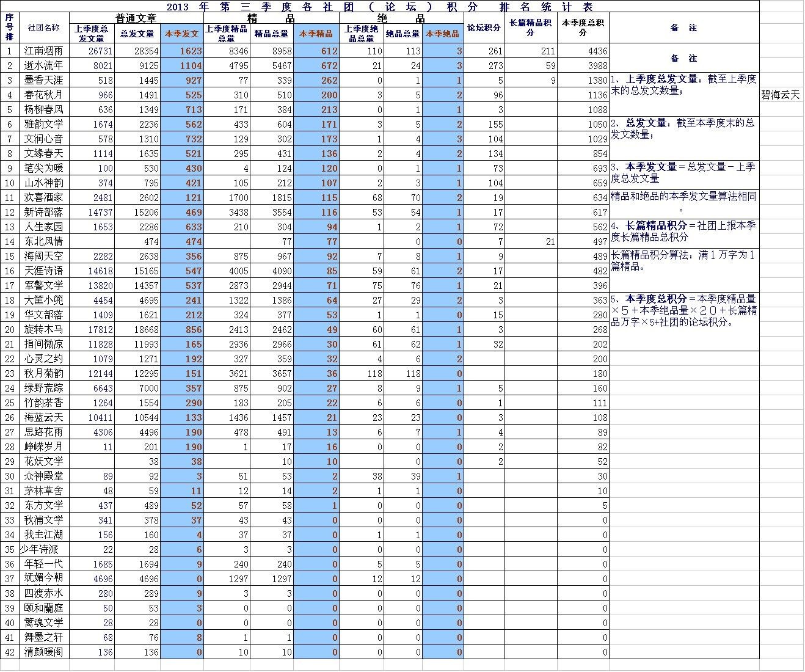Select the 清颜暖阁 cell in the last row
Image resolution: width=805 pixels, height=672 pixels.
(44, 652)
